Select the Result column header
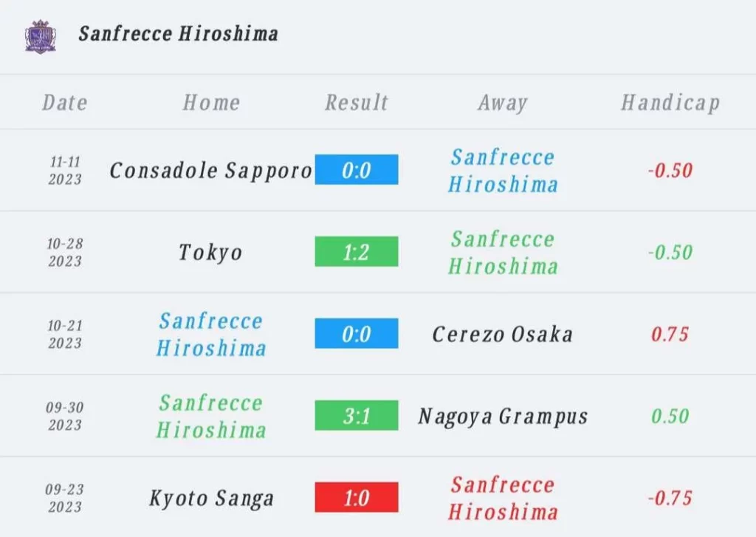 [357, 102]
